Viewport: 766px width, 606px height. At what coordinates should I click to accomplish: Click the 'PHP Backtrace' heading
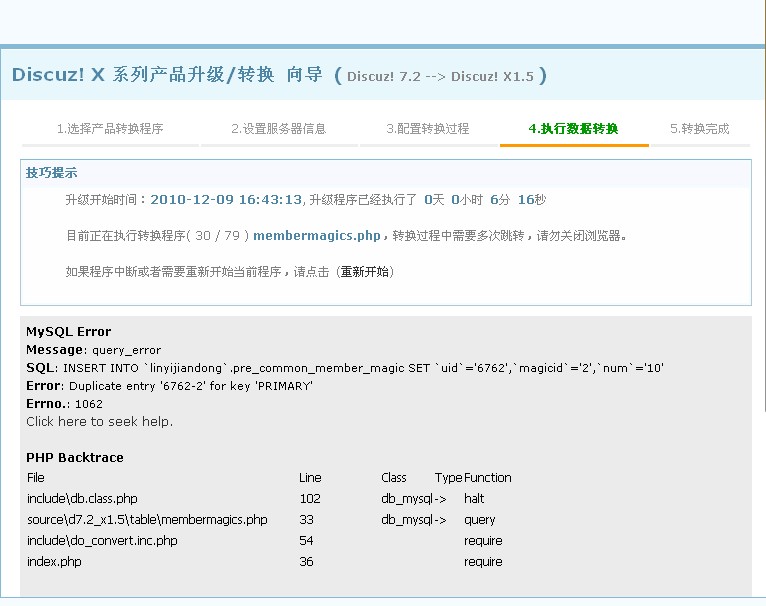75,458
